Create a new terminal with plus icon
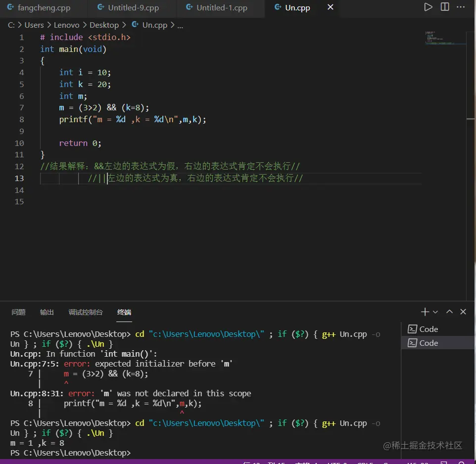 pyautogui.click(x=425, y=312)
